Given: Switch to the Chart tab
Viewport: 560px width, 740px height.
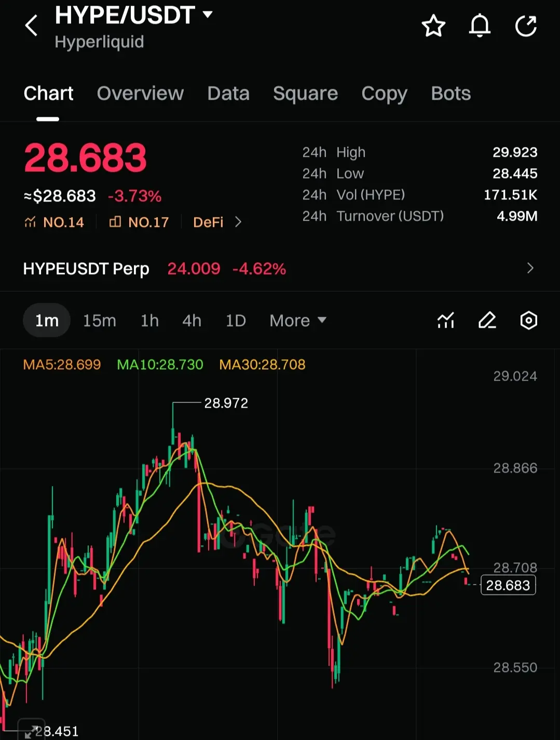Looking at the screenshot, I should tap(48, 93).
